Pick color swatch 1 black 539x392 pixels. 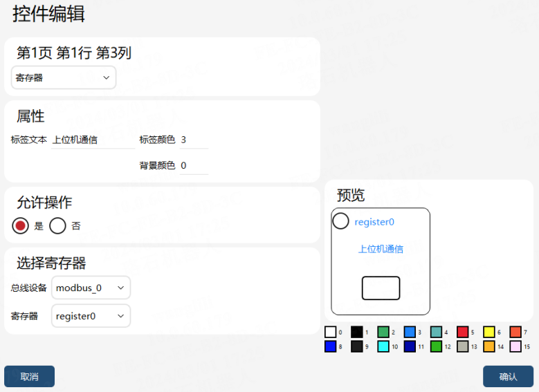click(x=357, y=333)
